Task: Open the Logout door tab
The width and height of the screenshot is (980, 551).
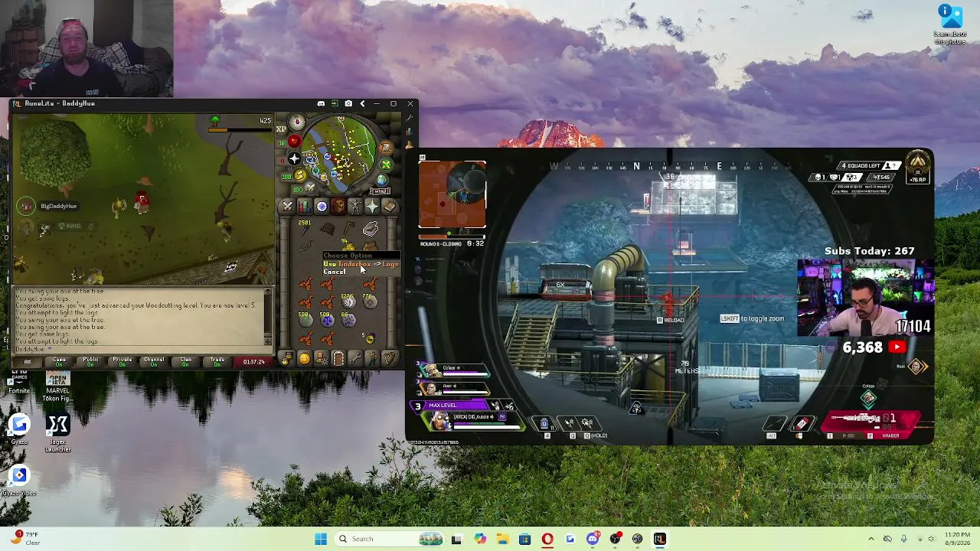Action: coord(338,359)
